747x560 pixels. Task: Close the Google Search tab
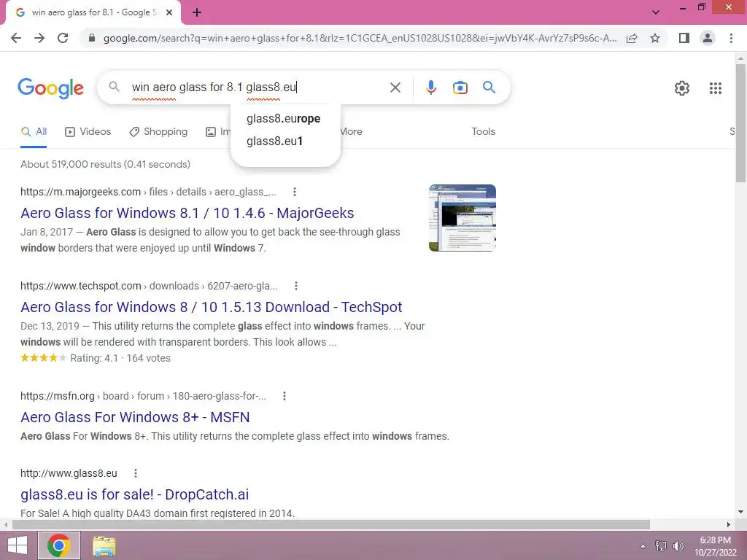169,13
